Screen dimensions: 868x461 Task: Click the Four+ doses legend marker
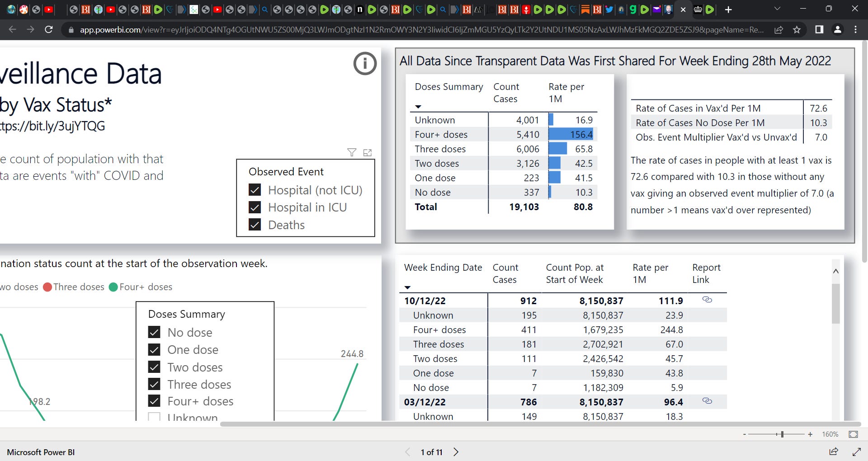click(x=113, y=287)
